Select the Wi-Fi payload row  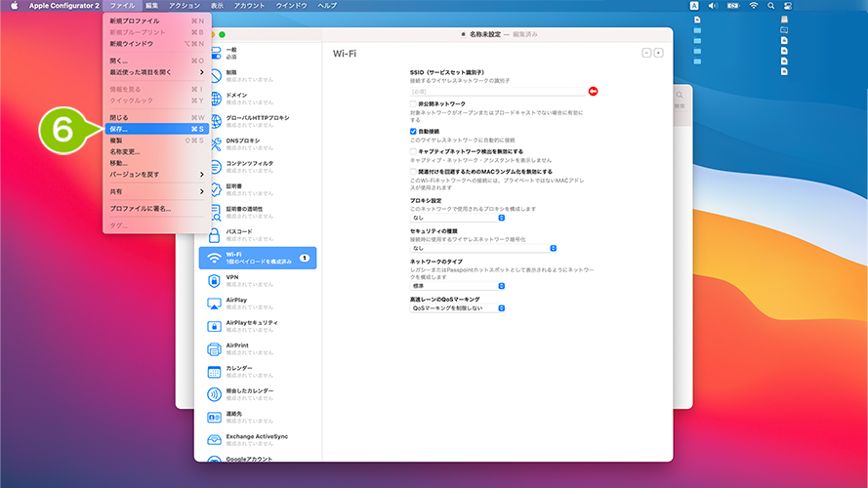258,258
